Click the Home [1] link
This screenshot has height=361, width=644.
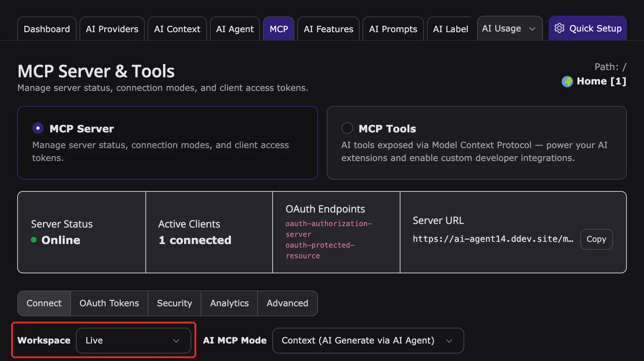601,81
